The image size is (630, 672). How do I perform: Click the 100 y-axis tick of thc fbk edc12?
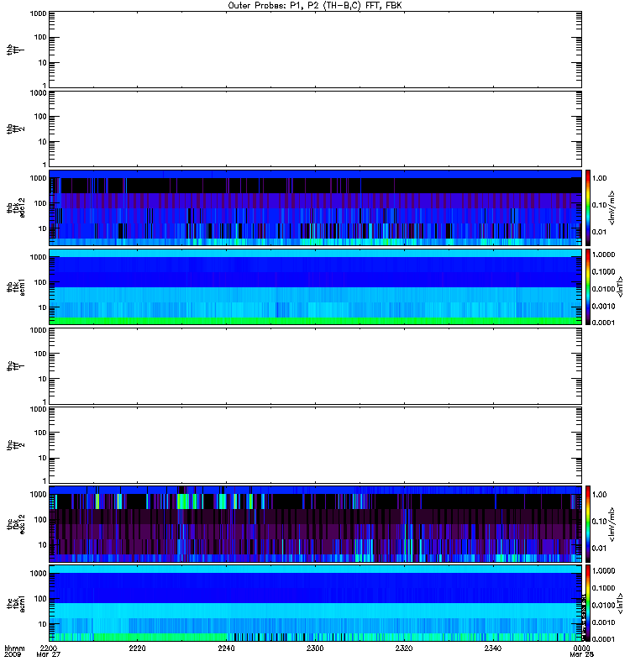40,519
